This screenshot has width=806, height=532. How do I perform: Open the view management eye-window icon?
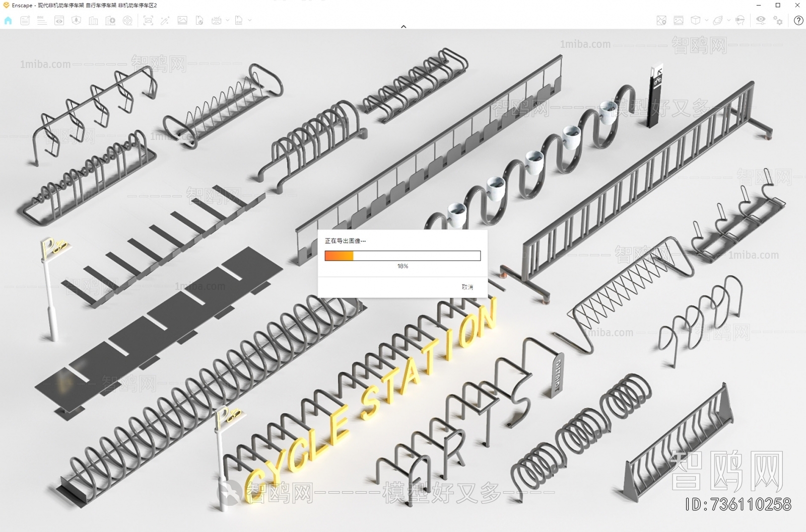pos(59,21)
